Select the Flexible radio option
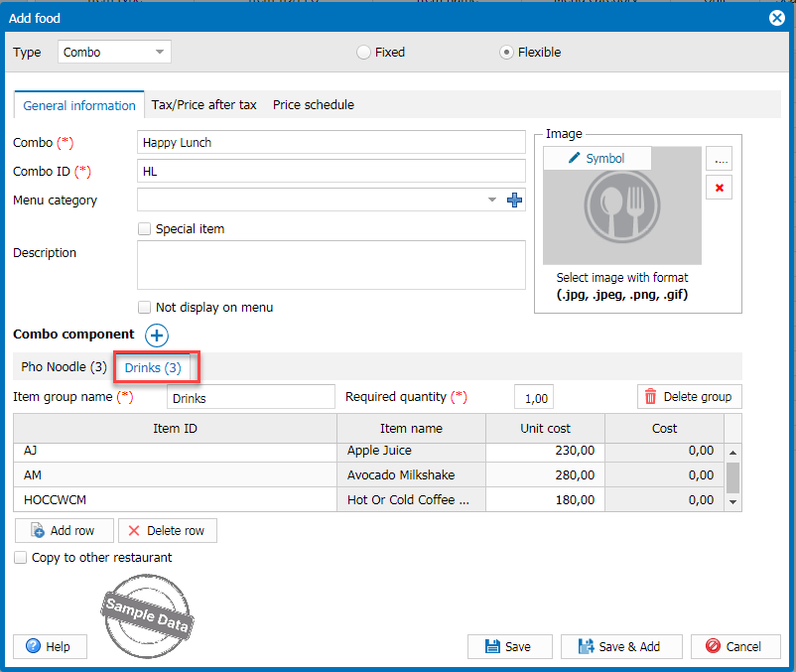 pyautogui.click(x=506, y=53)
